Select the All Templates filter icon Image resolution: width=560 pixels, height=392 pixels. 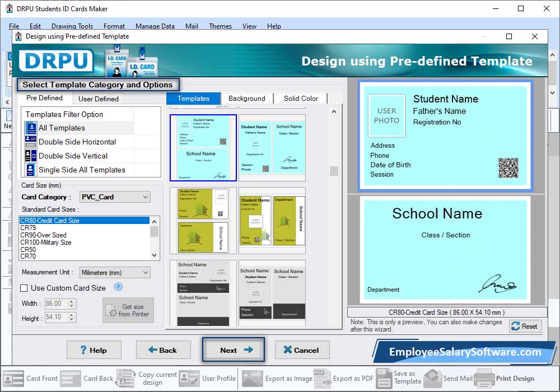(31, 128)
